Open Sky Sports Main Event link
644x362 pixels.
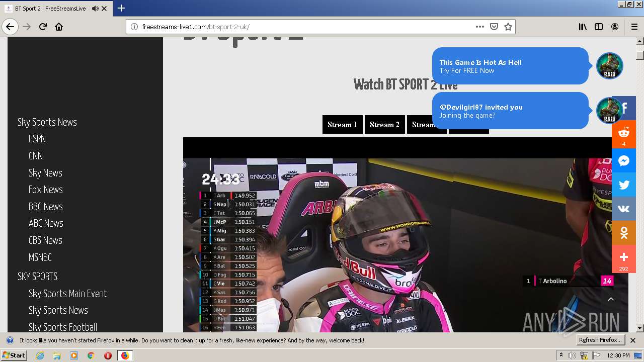click(x=68, y=294)
